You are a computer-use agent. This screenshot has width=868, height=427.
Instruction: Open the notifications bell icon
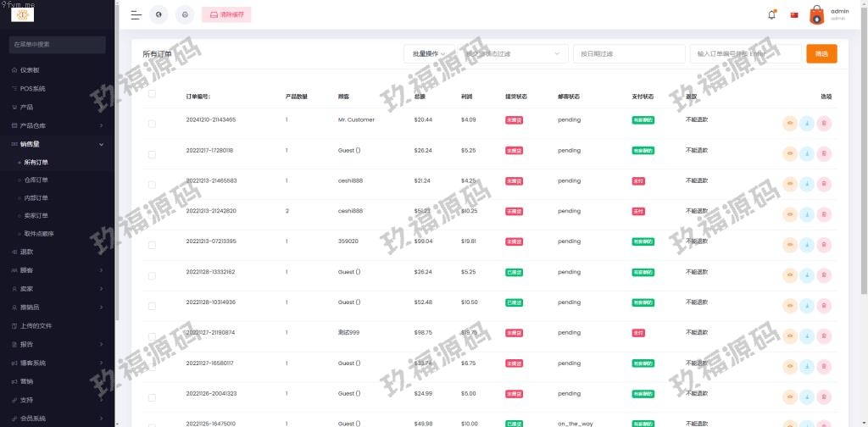[x=771, y=14]
